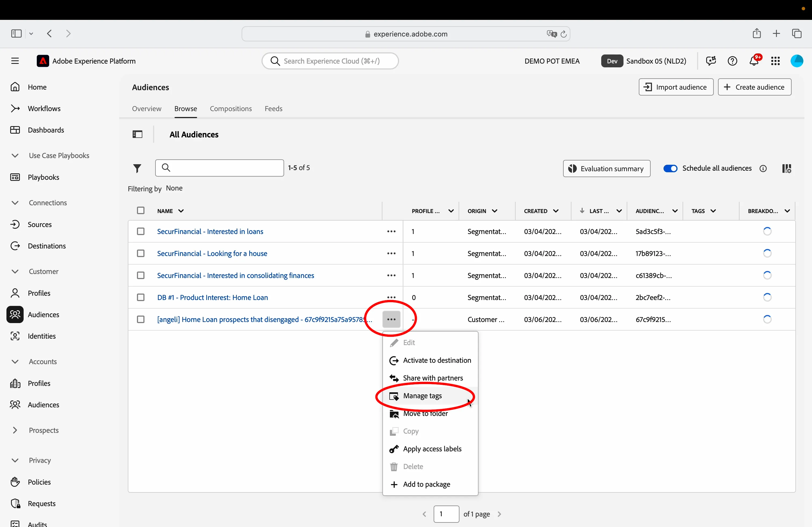The height and width of the screenshot is (527, 812).
Task: Open the user profile avatar
Action: [x=796, y=61]
